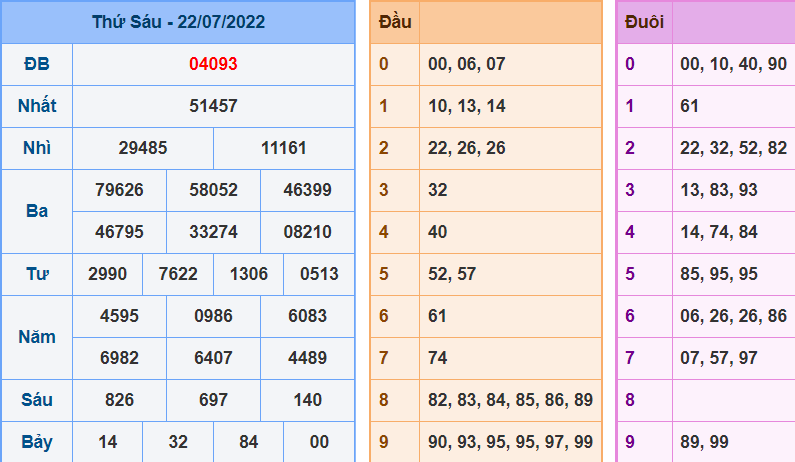Viewport: 795px width, 462px height.
Task: Select first prize number 51457
Action: [213, 106]
